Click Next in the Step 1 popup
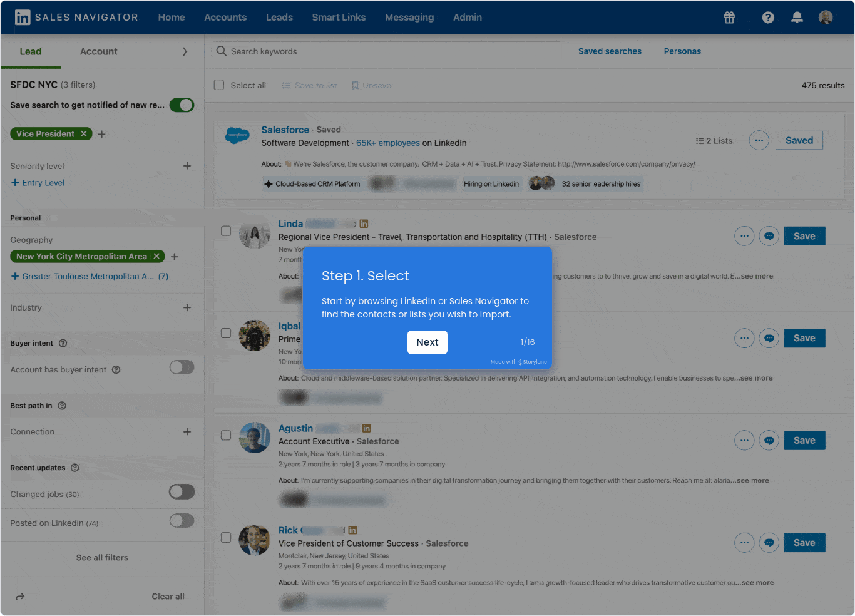This screenshot has height=616, width=855. click(x=427, y=342)
